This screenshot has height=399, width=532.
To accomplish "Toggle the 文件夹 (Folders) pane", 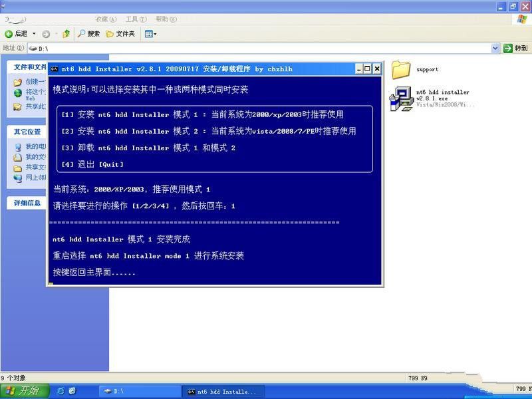I will point(120,35).
